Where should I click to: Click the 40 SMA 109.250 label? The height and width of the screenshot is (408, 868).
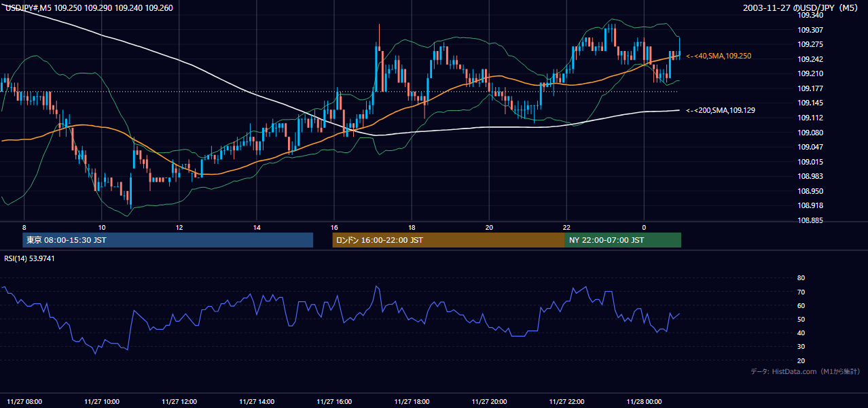pos(719,56)
